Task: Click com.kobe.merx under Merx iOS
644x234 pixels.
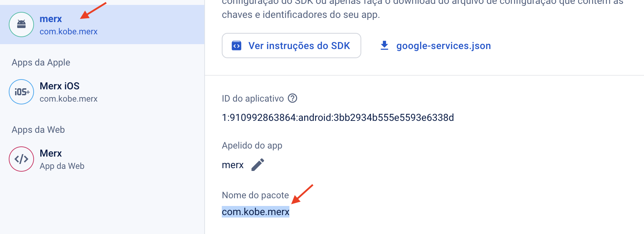Action: click(x=69, y=99)
